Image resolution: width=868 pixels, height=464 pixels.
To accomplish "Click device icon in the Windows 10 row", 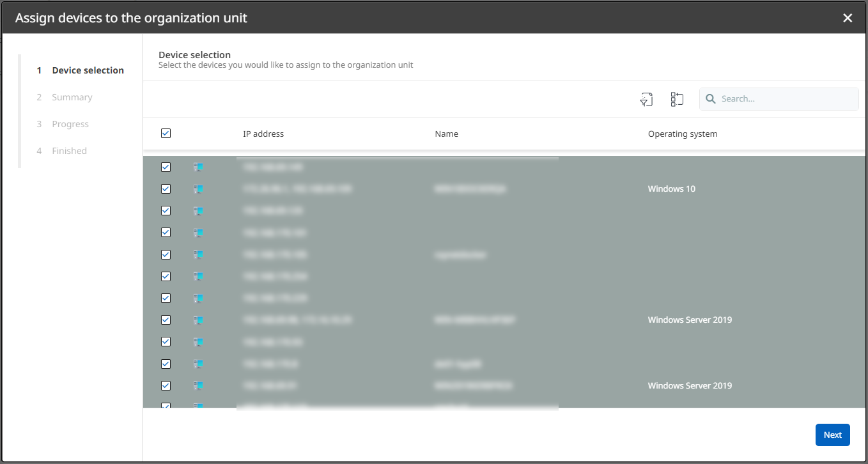I will [199, 189].
